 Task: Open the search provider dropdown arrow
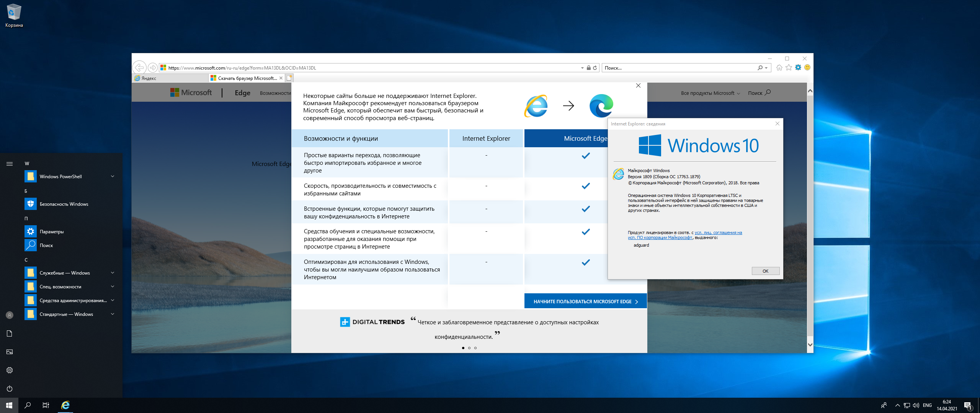(766, 68)
